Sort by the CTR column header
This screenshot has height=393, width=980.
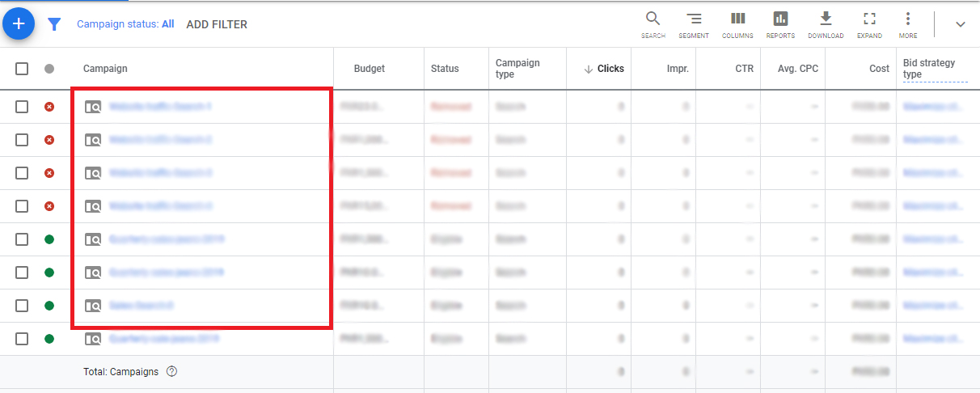point(744,69)
